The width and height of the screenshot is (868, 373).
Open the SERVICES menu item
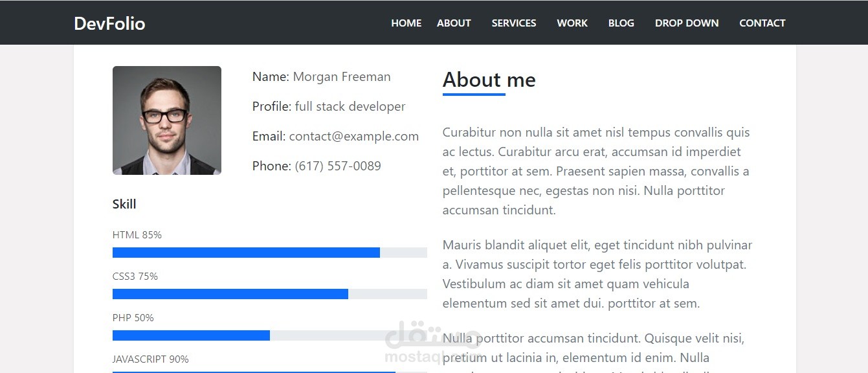point(514,23)
